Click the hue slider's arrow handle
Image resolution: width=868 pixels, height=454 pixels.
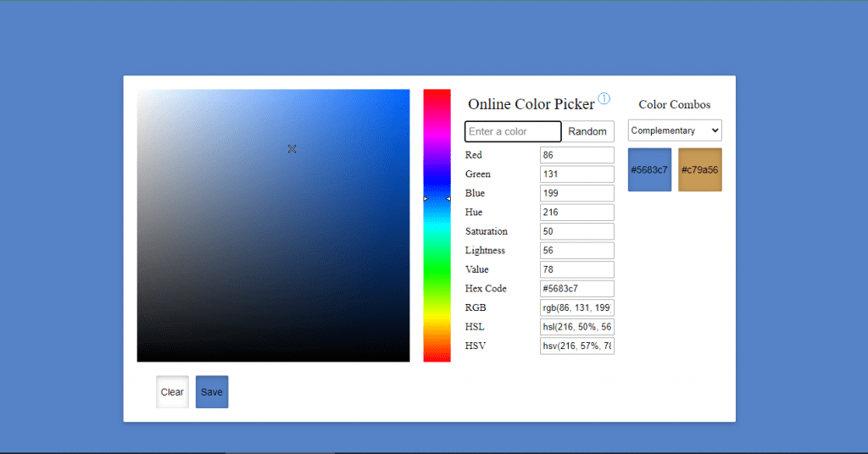437,198
